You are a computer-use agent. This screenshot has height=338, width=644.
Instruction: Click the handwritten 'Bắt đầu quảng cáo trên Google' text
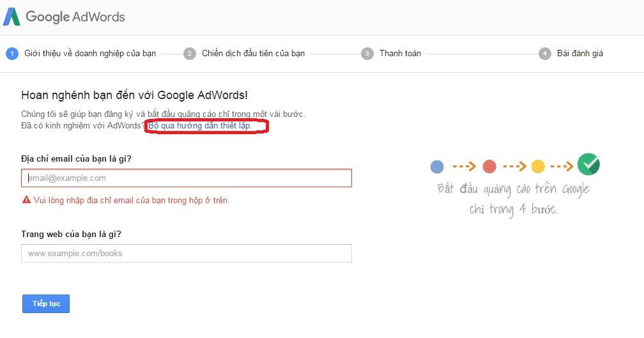click(514, 189)
